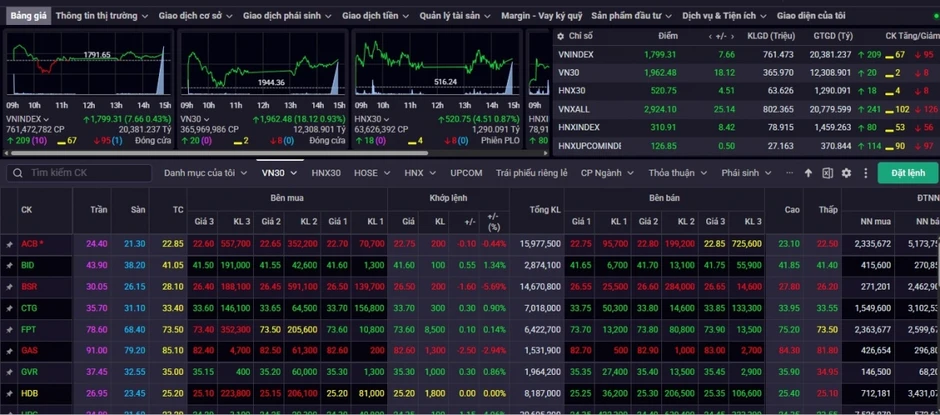Image resolution: width=940 pixels, height=415 pixels.
Task: Show more tabs with horizontal ellipsis
Action: [x=790, y=173]
